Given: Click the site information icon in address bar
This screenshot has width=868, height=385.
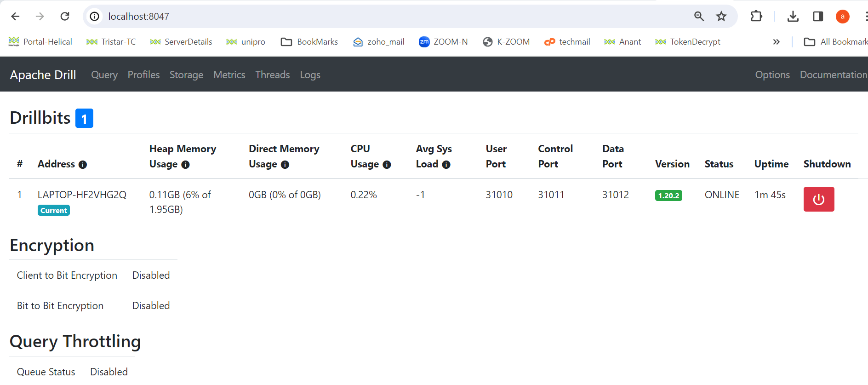Looking at the screenshot, I should click(95, 17).
